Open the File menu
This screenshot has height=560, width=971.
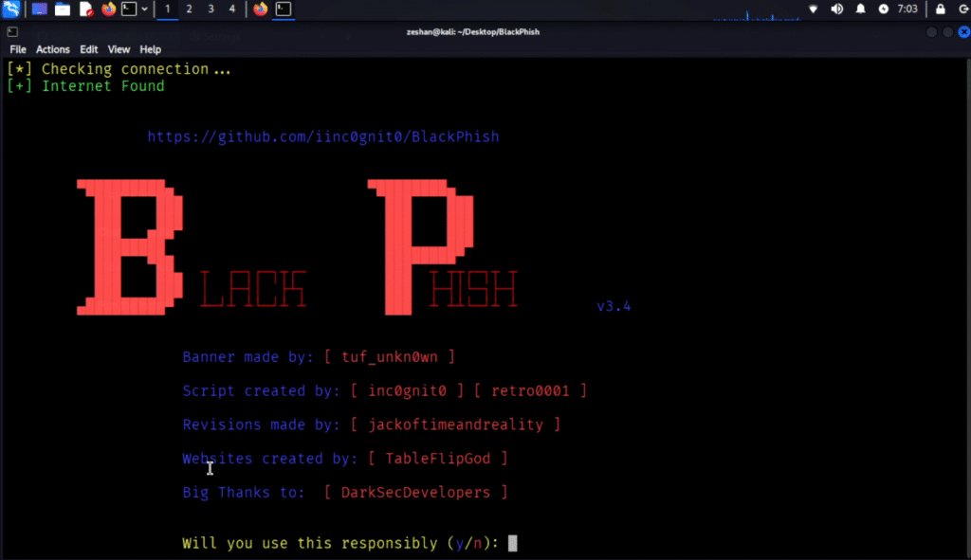pos(18,49)
